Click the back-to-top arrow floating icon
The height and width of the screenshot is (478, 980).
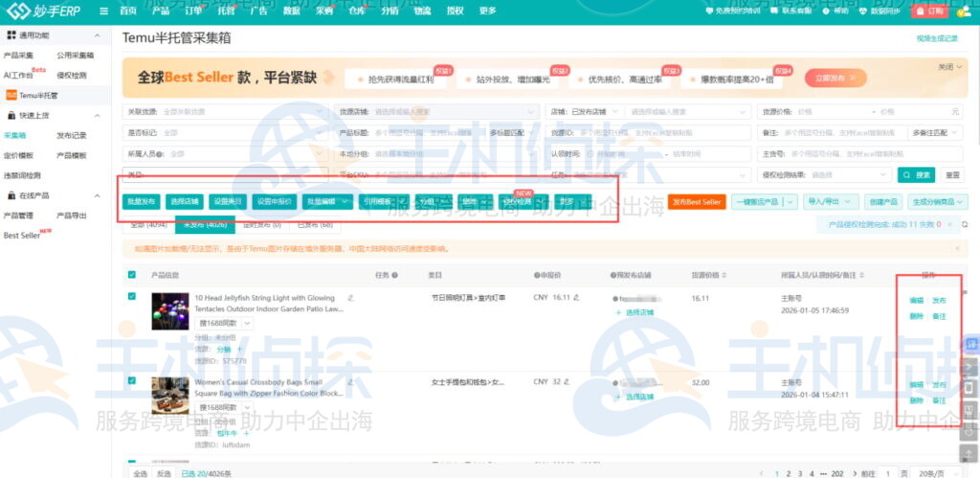pyautogui.click(x=970, y=452)
